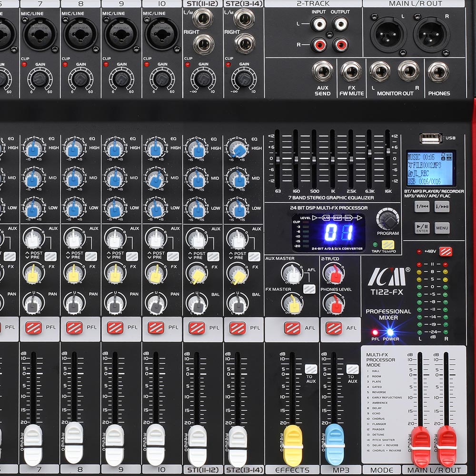
Task: Click the PROGRAM knob of the DSP processor
Action: click(x=387, y=219)
